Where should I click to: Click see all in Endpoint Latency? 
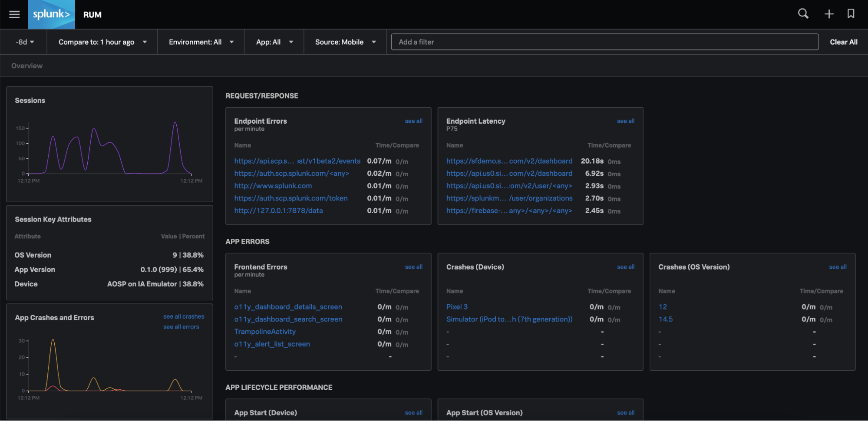point(626,121)
